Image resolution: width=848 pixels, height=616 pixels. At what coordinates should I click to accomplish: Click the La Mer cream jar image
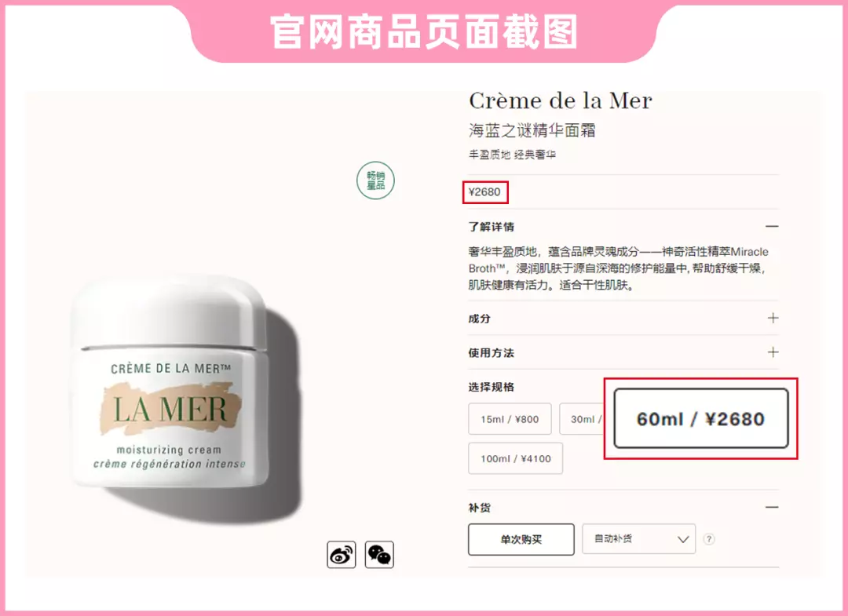[x=184, y=389]
